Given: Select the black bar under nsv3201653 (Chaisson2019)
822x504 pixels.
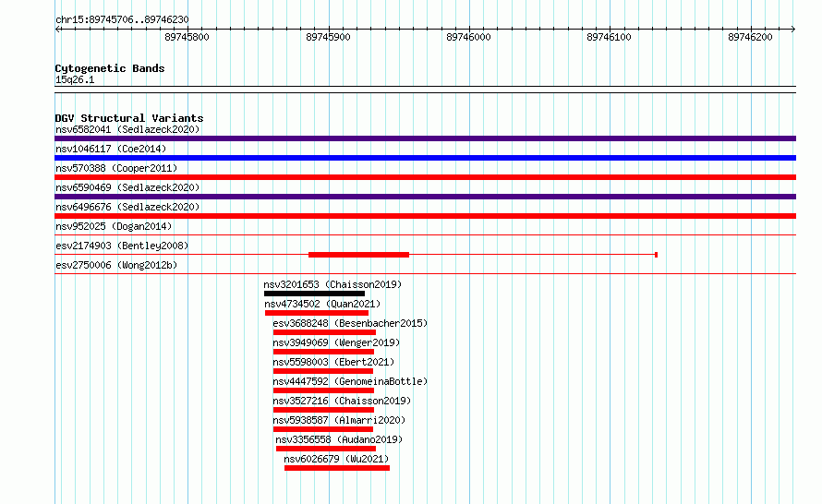Looking at the screenshot, I should click(x=314, y=294).
